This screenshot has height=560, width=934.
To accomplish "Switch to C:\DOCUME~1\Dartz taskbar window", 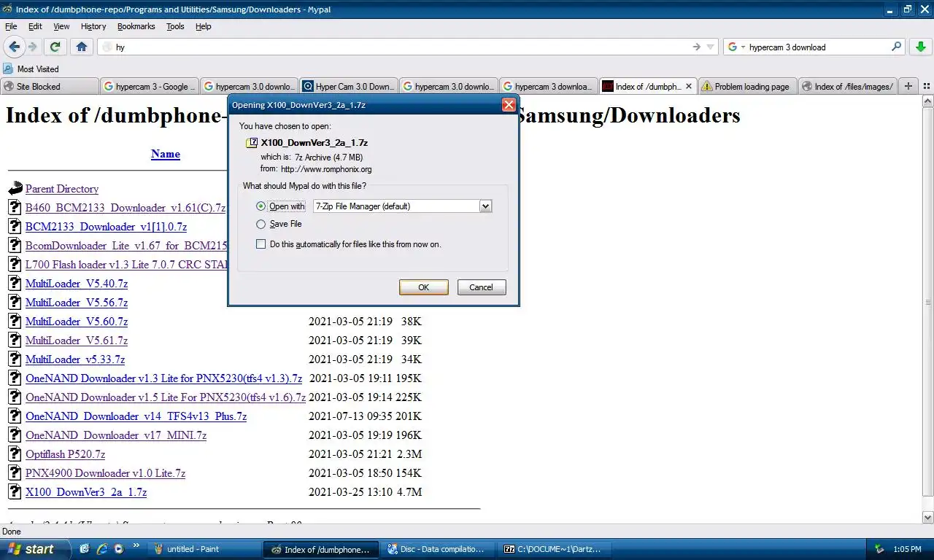I will click(555, 549).
